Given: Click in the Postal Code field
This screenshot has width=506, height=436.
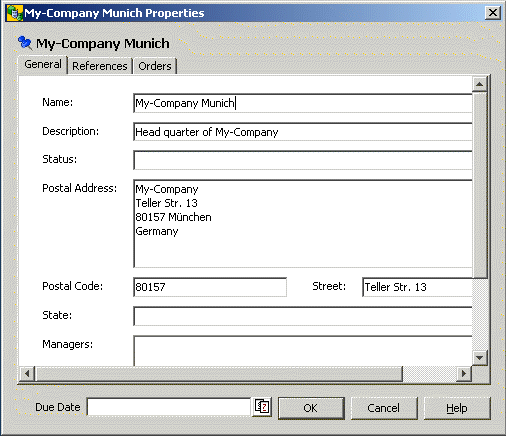Looking at the screenshot, I should pyautogui.click(x=210, y=287).
